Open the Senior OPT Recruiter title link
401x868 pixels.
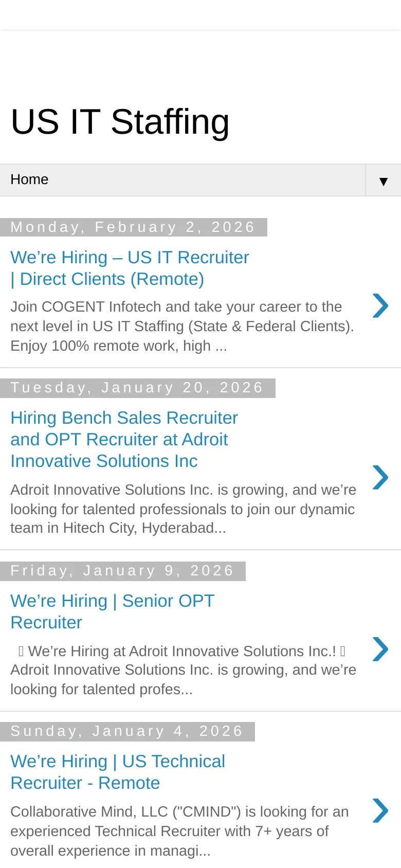pyautogui.click(x=112, y=611)
